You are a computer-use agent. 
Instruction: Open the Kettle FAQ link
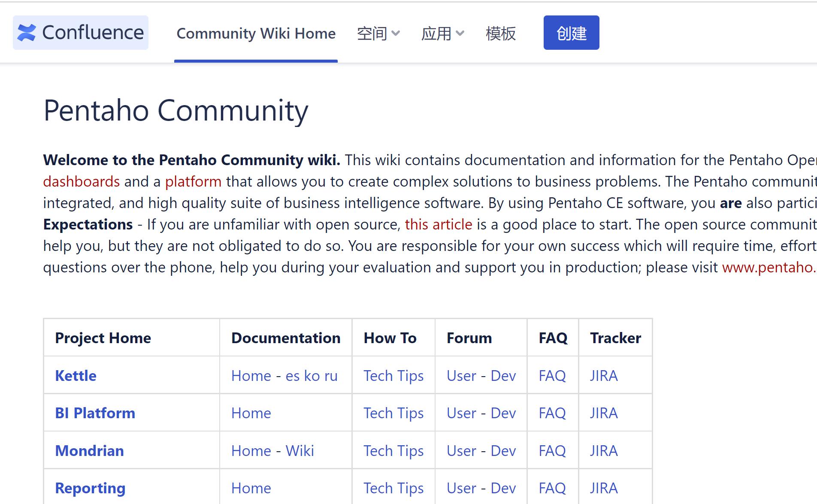(552, 376)
